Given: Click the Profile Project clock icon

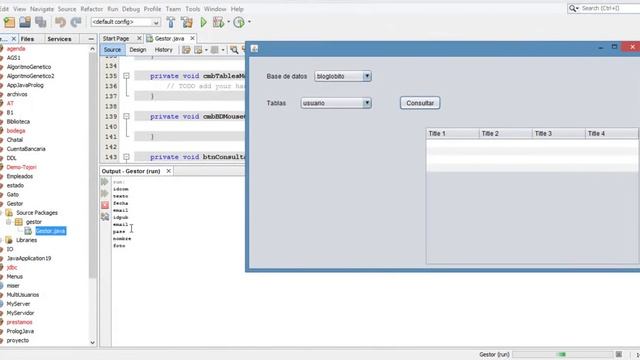Looking at the screenshot, I should (239, 22).
